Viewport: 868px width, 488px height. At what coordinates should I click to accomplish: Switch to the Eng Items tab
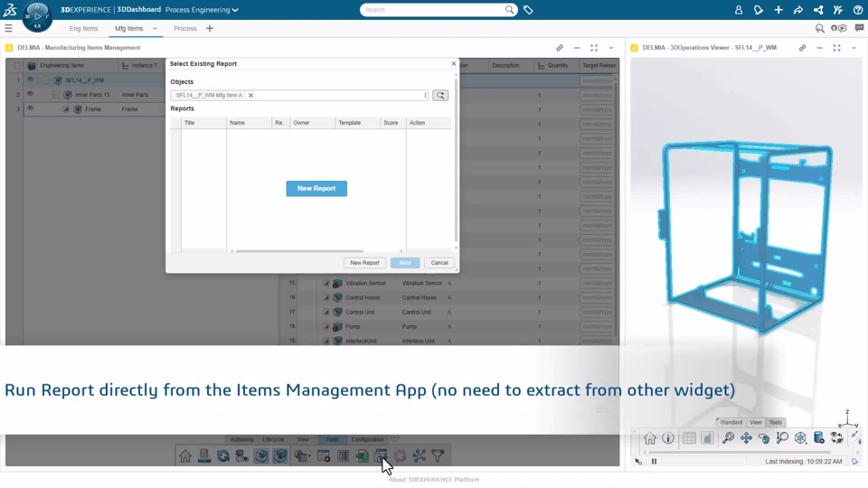[83, 28]
